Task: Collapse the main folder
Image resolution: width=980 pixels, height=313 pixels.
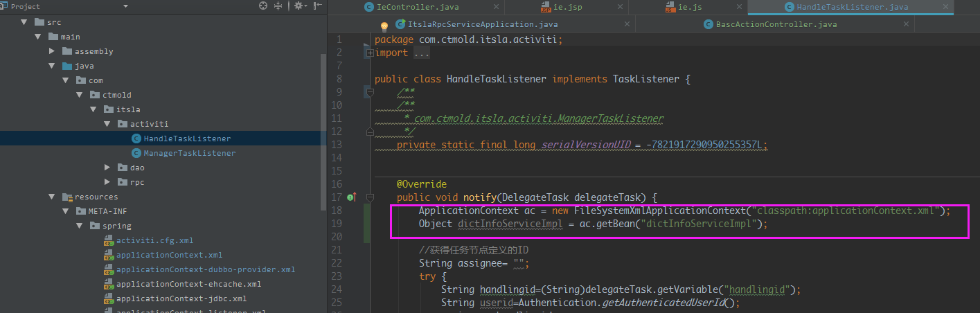Action: coord(37,37)
